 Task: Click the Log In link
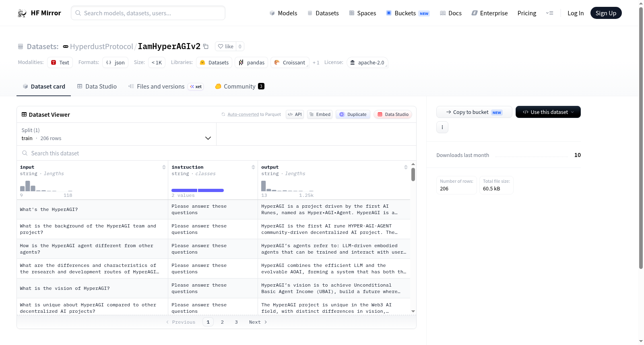[x=576, y=13]
